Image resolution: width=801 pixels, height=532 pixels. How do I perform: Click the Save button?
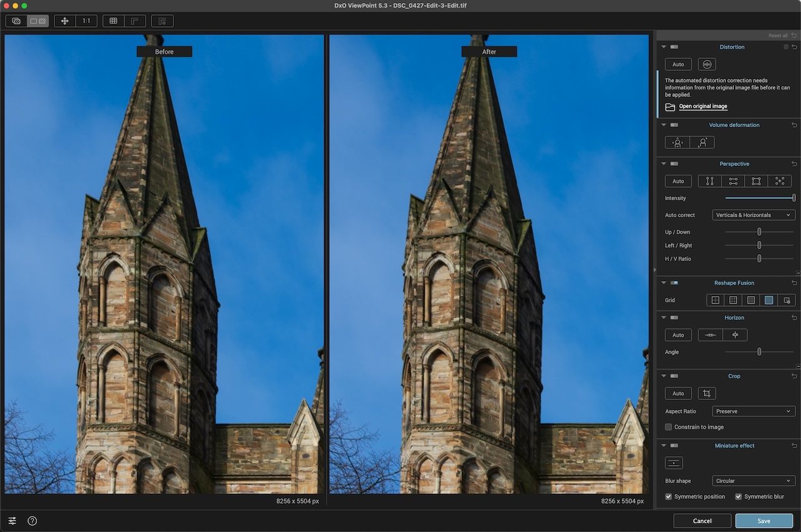click(x=763, y=520)
